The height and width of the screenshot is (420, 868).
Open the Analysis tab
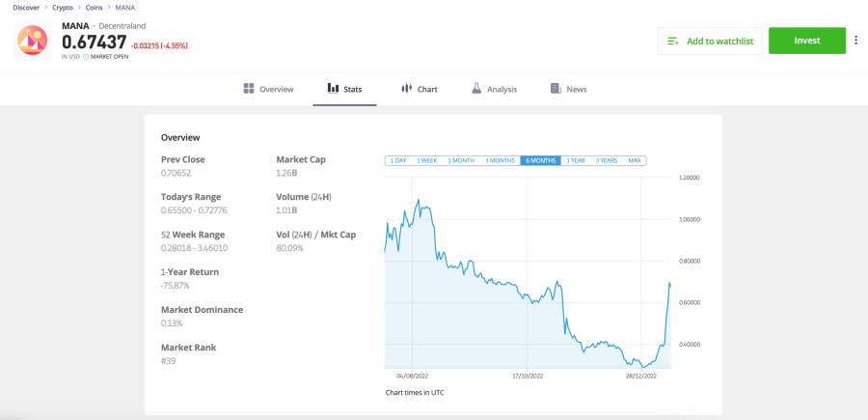pyautogui.click(x=502, y=89)
